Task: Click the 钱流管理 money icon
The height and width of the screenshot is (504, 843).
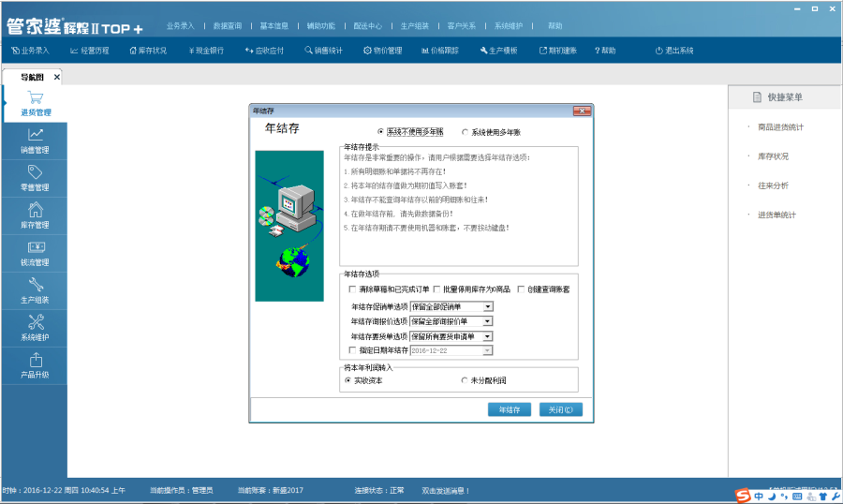Action: click(36, 247)
